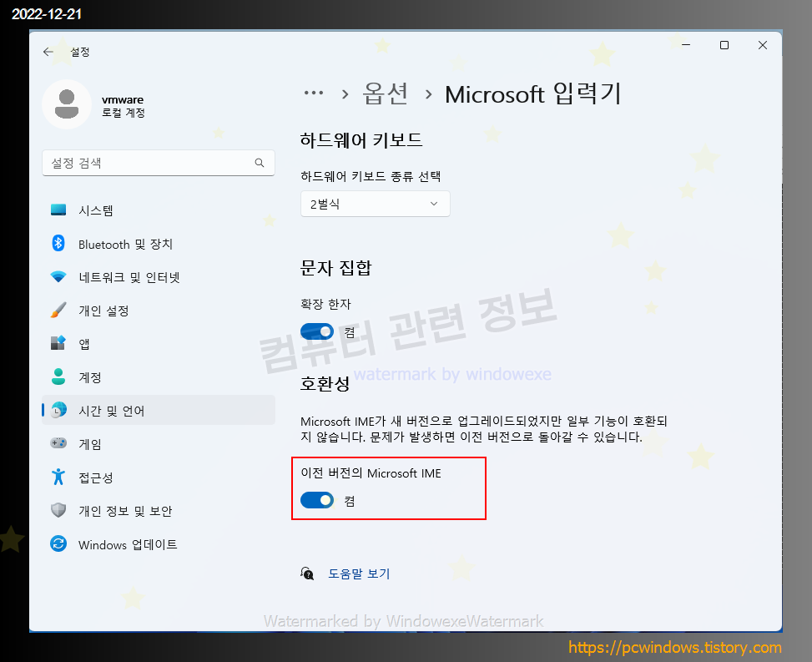Image resolution: width=812 pixels, height=662 pixels.
Task: Click the 접근성 figure icon
Action: tap(58, 477)
